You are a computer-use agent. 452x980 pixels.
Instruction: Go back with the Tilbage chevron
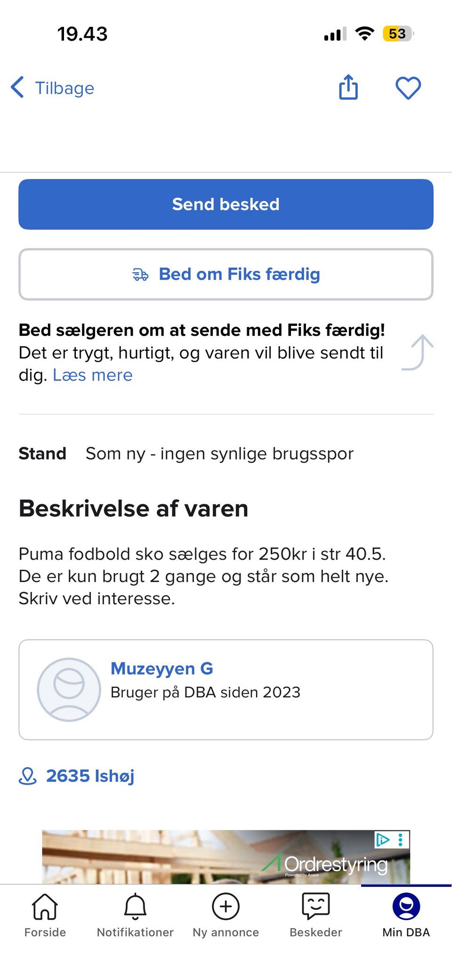coord(18,88)
